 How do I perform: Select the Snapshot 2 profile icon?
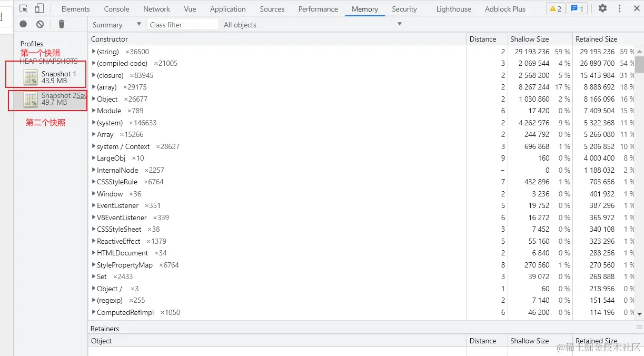point(31,99)
